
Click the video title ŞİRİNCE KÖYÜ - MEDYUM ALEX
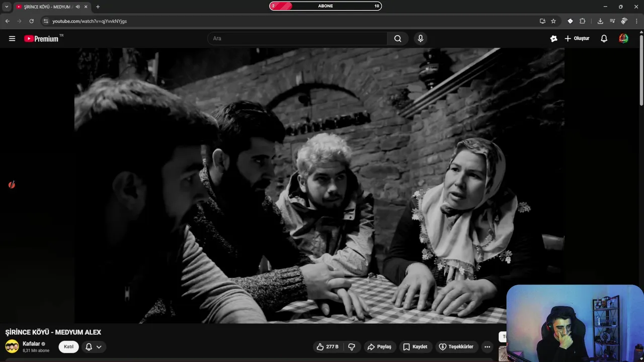pos(53,332)
